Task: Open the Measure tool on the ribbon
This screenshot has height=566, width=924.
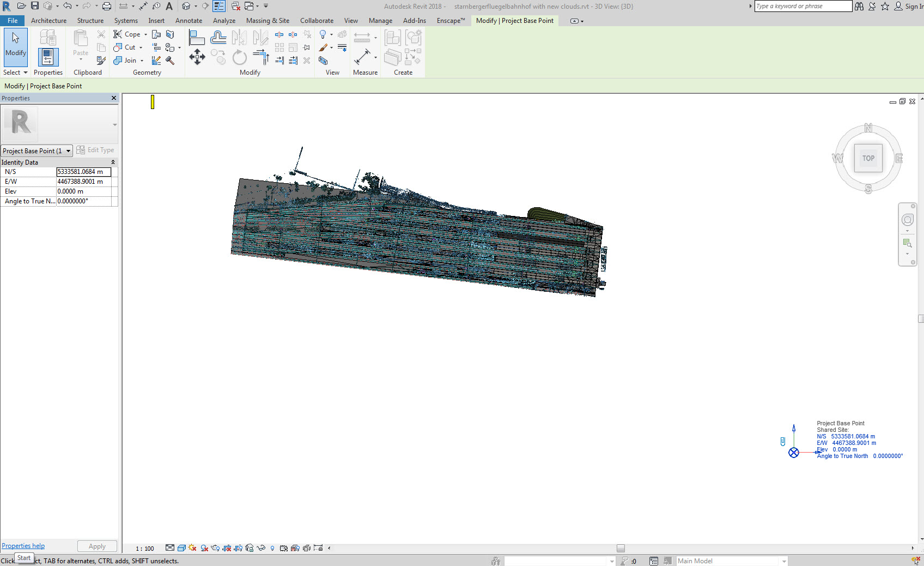Action: pos(364,56)
